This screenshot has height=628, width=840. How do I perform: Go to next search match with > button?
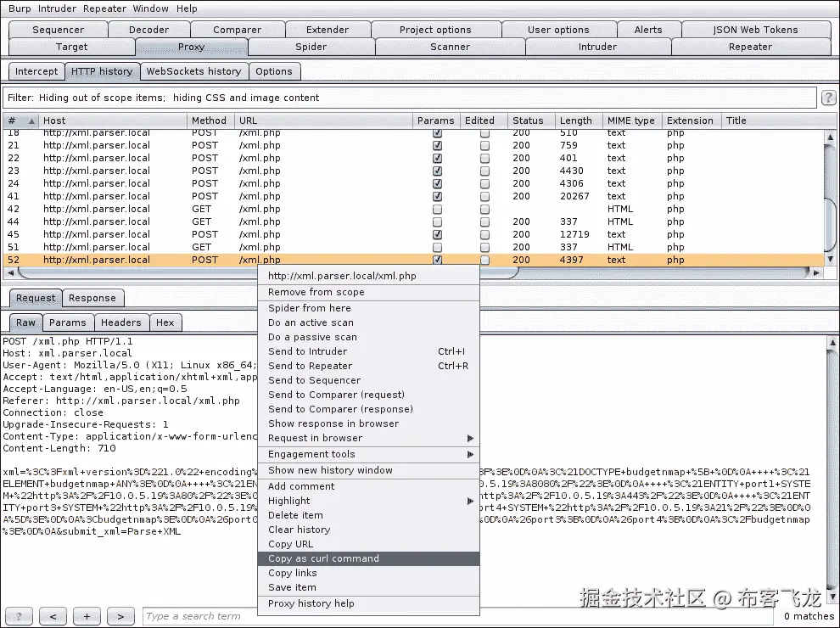click(x=120, y=616)
